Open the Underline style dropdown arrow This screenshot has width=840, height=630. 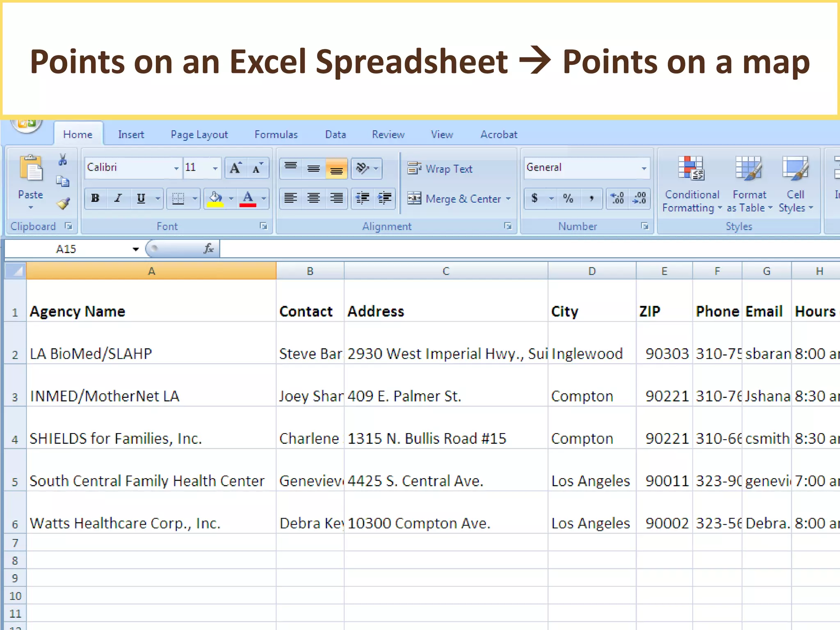coord(157,199)
